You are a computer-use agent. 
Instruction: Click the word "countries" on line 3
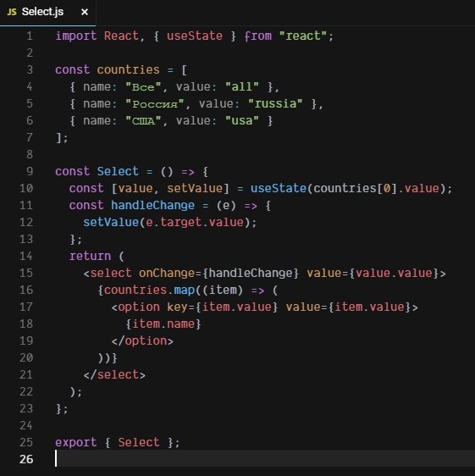tap(129, 70)
